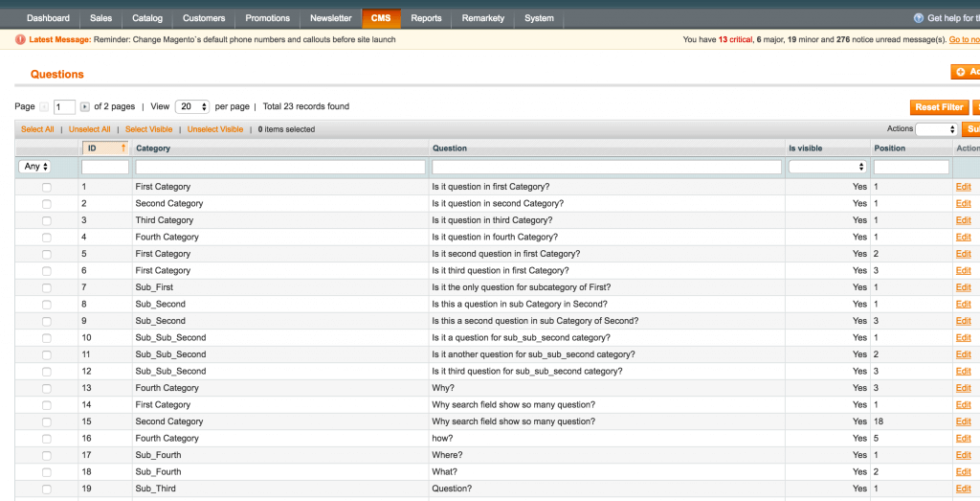The height and width of the screenshot is (501, 980).
Task: Check the row with Sub_Fourth ID 17
Action: pyautogui.click(x=47, y=456)
